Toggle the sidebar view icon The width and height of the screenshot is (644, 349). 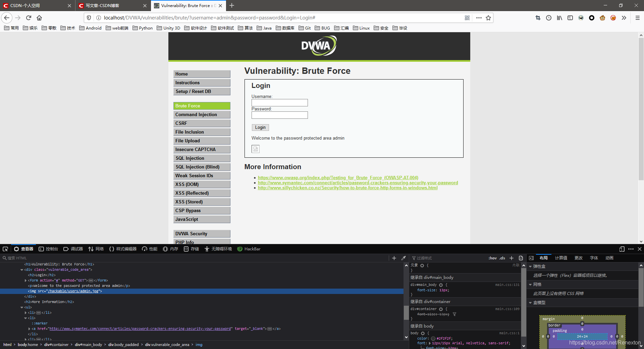coord(570,18)
